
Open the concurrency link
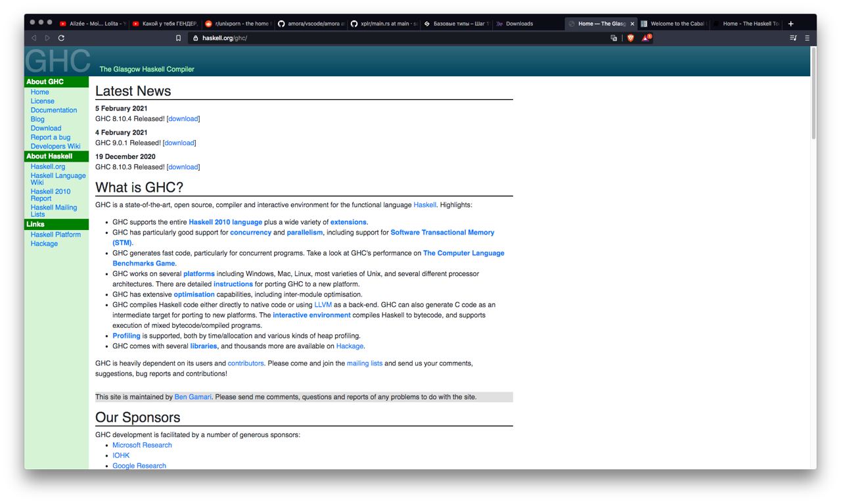(x=250, y=233)
